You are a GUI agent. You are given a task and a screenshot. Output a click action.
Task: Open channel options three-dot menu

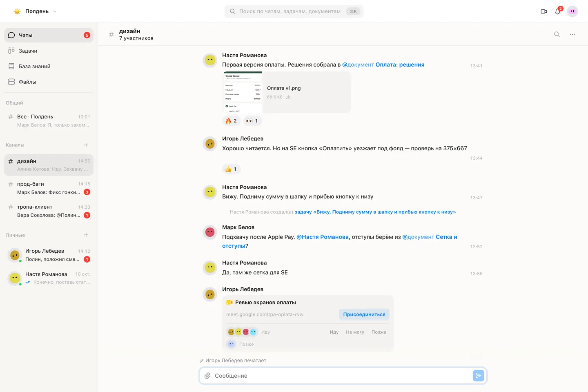click(x=572, y=34)
